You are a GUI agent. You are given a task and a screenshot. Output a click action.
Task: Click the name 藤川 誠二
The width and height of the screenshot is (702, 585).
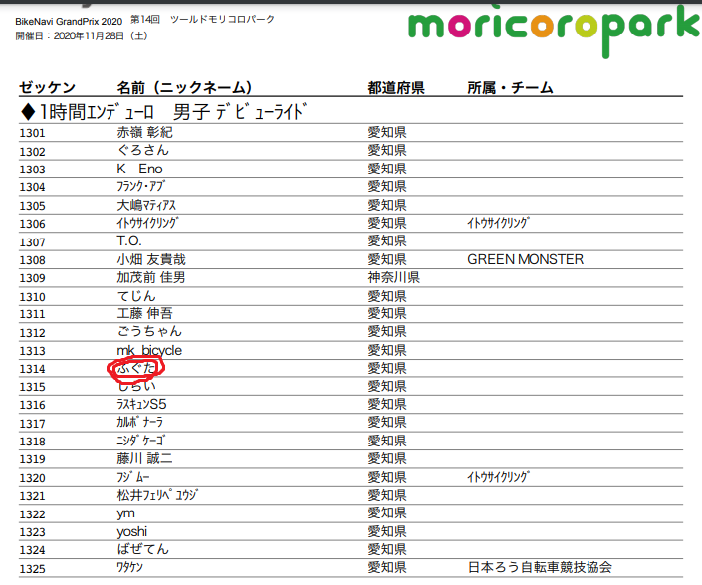tap(145, 458)
